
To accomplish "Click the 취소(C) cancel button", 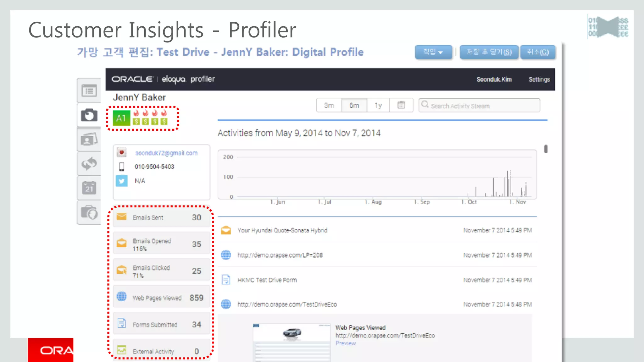I will tap(538, 52).
